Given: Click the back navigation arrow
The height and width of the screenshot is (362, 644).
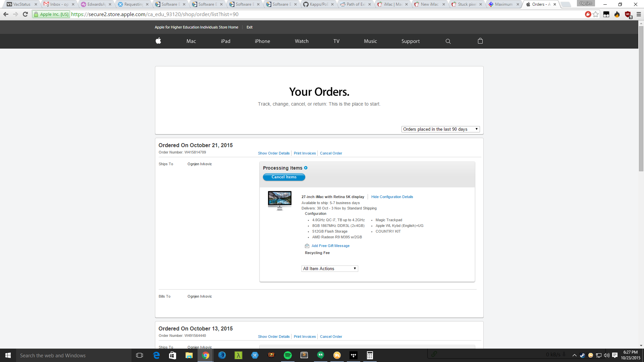Looking at the screenshot, I should (x=6, y=14).
